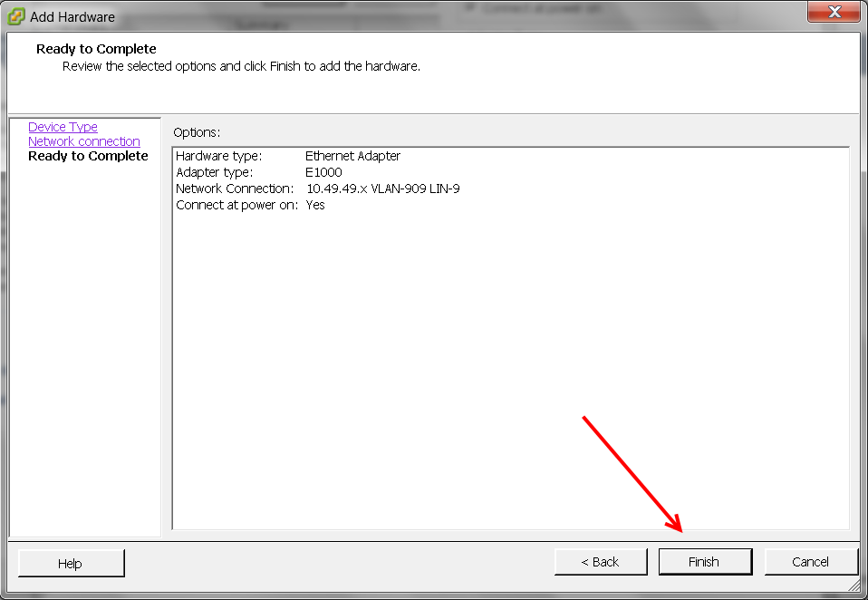Select the Ready to Complete step
The width and height of the screenshot is (868, 600).
[88, 156]
